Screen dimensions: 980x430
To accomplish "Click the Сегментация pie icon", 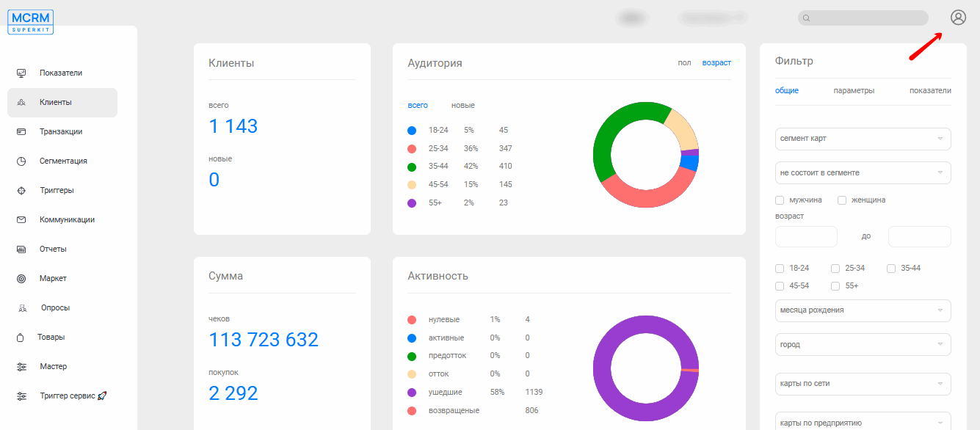I will tap(21, 161).
